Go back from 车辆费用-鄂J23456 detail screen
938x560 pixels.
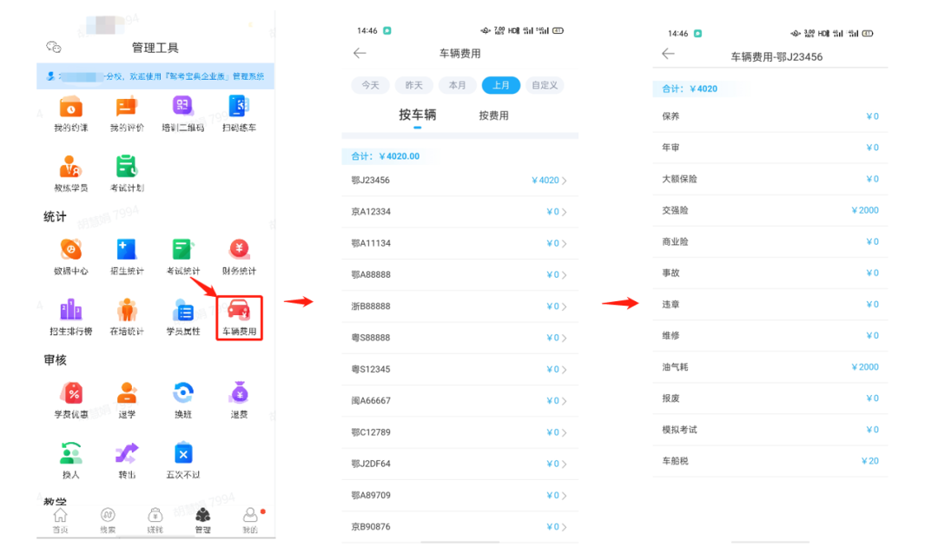point(668,54)
